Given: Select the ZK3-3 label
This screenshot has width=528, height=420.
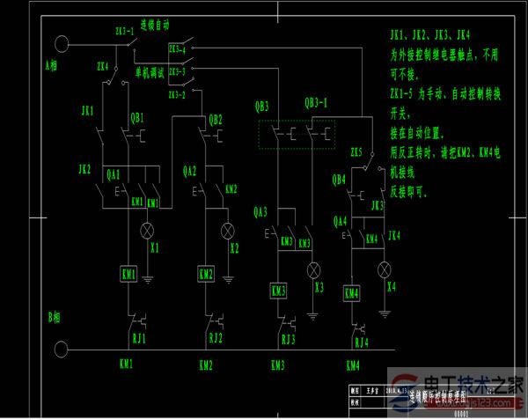Looking at the screenshot, I should pos(177,71).
